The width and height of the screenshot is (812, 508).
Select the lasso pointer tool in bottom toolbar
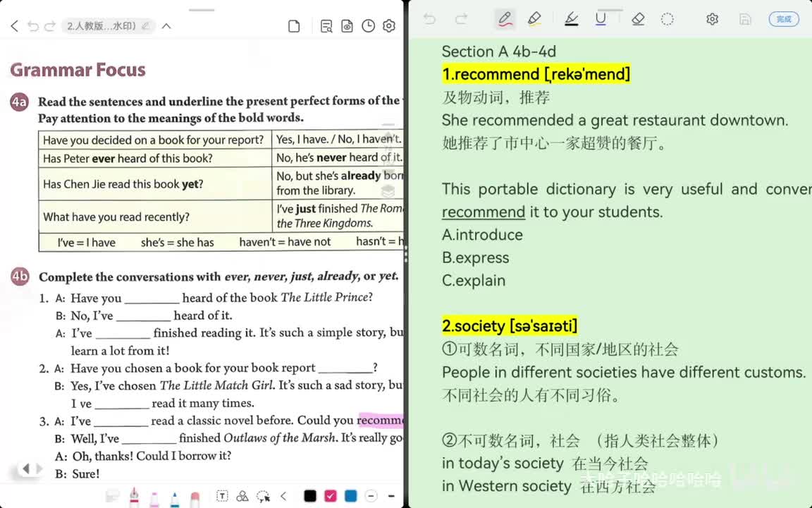click(263, 496)
